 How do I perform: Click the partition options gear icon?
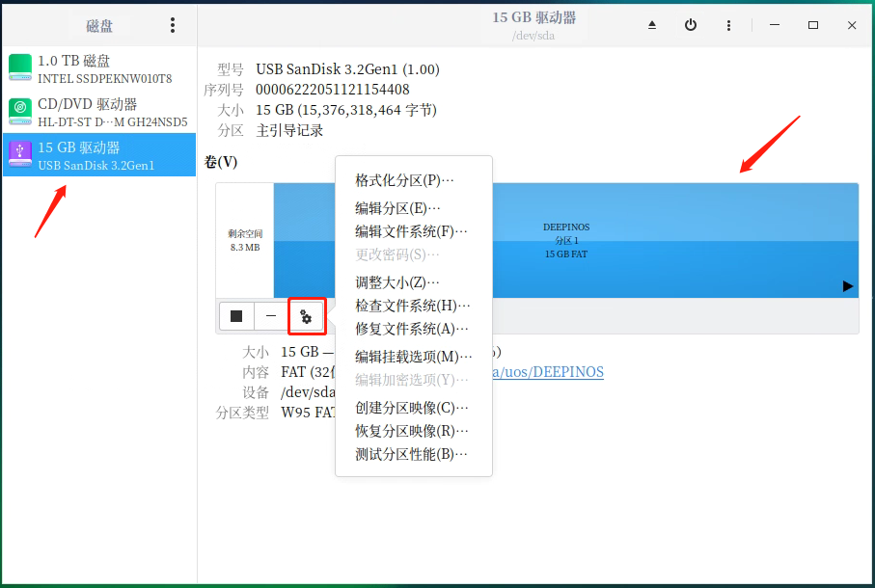(x=306, y=315)
